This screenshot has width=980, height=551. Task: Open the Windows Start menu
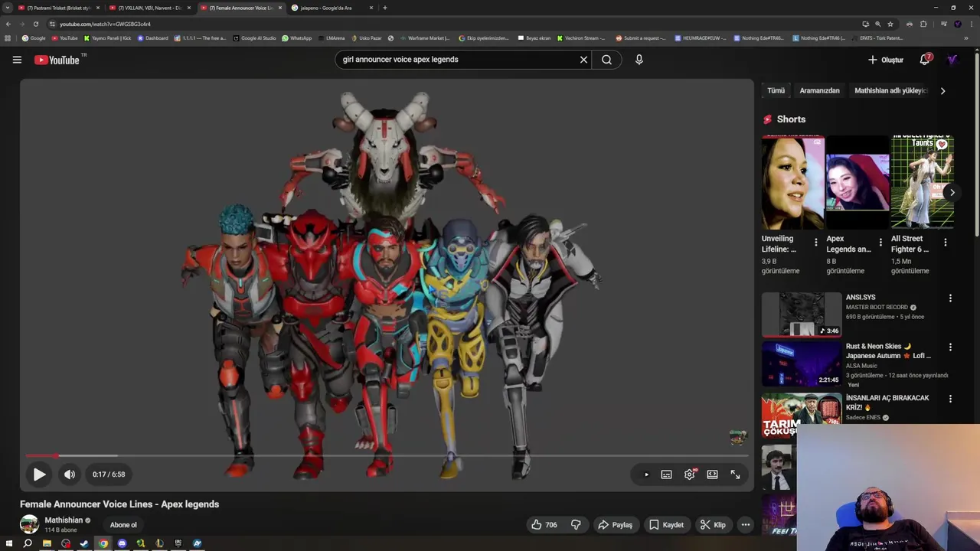8,543
